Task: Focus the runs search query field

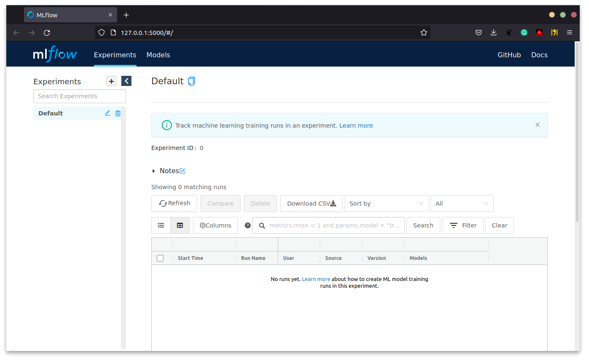Action: coord(329,225)
